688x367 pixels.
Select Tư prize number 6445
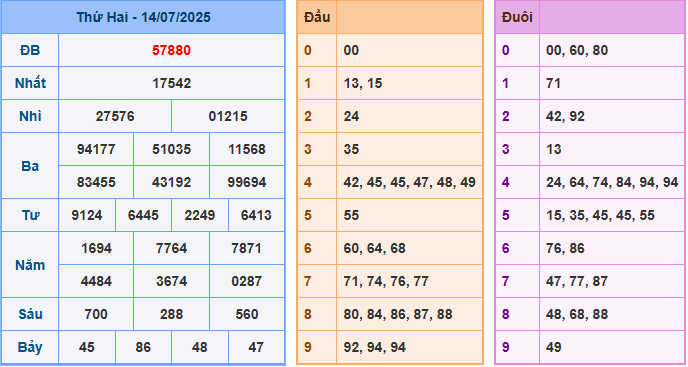(x=143, y=216)
